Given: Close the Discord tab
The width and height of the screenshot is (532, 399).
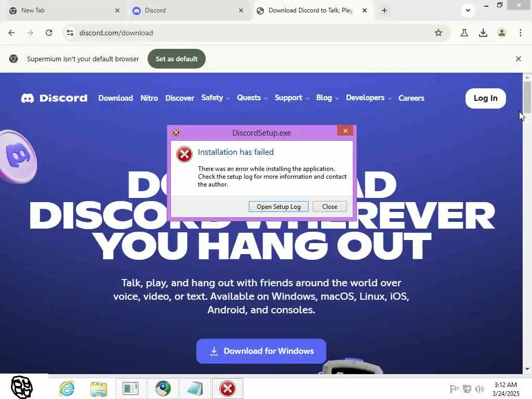Looking at the screenshot, I should (241, 10).
